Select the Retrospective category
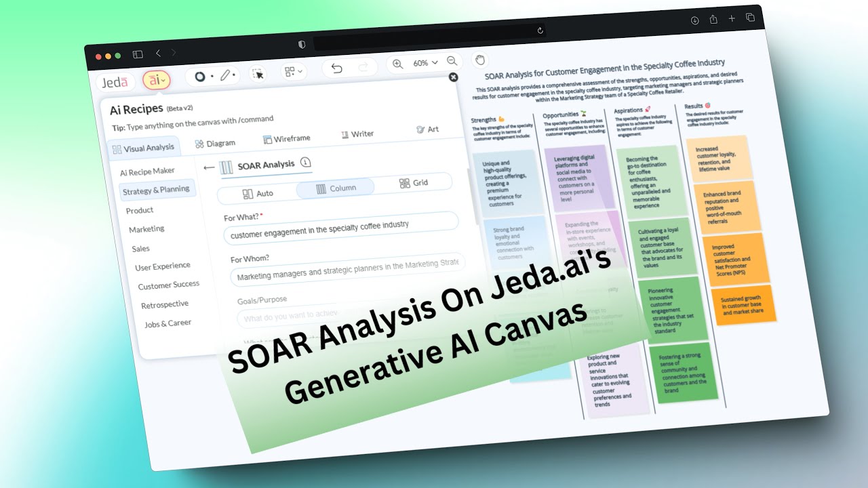The width and height of the screenshot is (868, 488). [x=166, y=305]
